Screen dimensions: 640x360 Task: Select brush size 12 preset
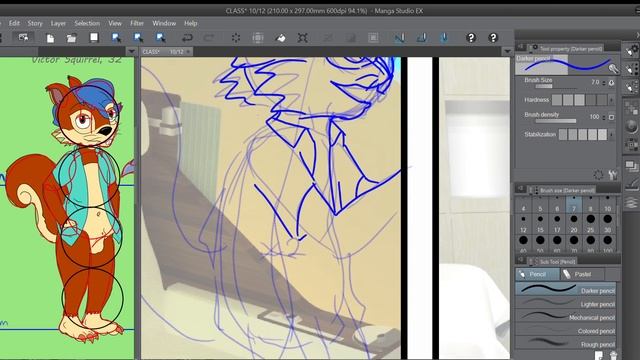tap(523, 223)
